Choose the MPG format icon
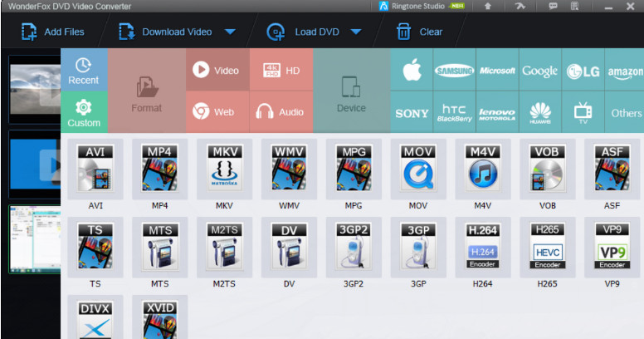 (354, 169)
